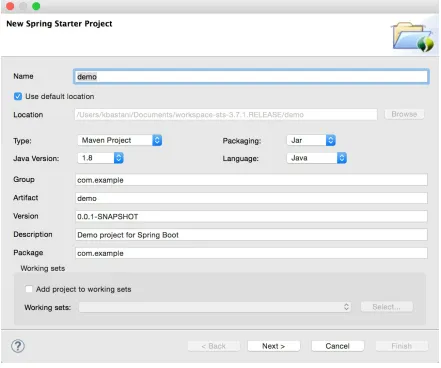Click the gray minimize window button
Viewport: 441px width, 368px height.
pos(23,6)
